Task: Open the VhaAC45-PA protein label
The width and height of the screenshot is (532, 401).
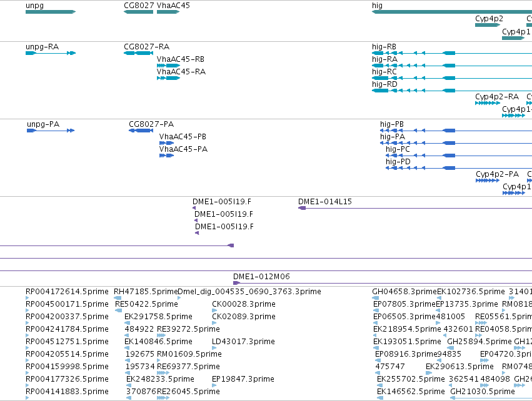Action: (x=183, y=149)
